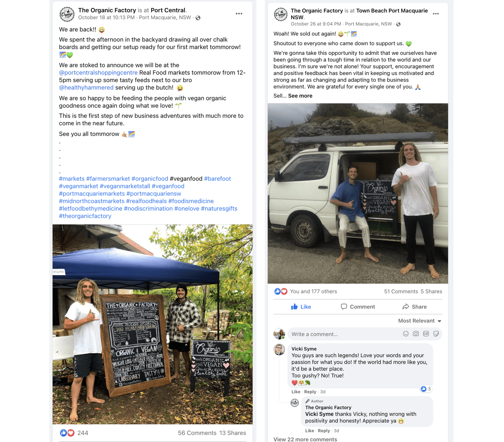Click the Share action on the post

[x=414, y=307]
